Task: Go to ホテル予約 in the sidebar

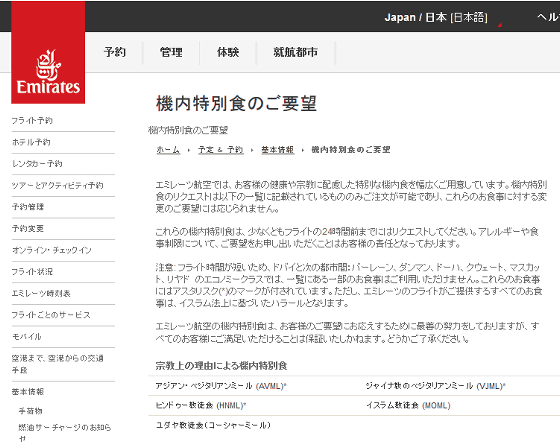Action: click(x=31, y=142)
